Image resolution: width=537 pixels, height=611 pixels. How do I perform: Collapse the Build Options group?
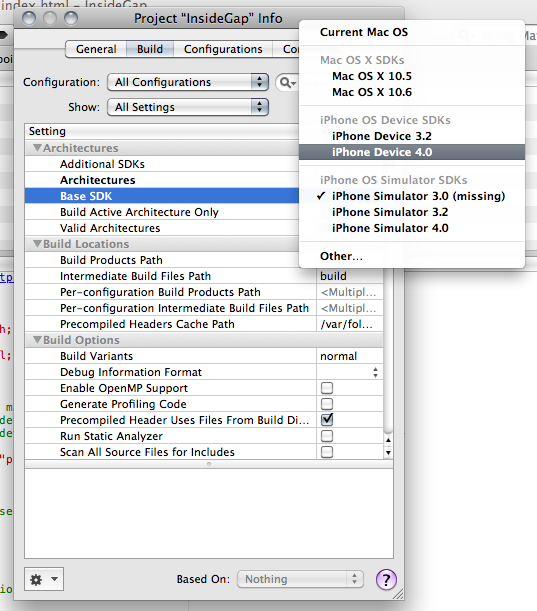tap(37, 339)
